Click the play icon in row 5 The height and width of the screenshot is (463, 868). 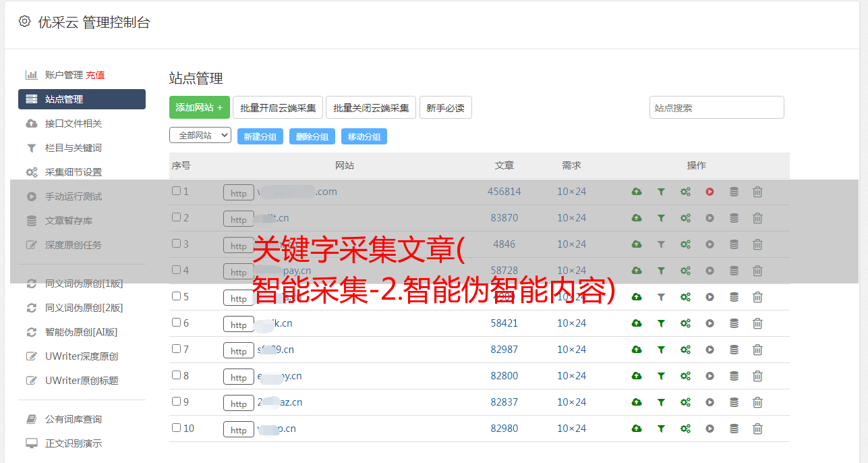point(710,297)
